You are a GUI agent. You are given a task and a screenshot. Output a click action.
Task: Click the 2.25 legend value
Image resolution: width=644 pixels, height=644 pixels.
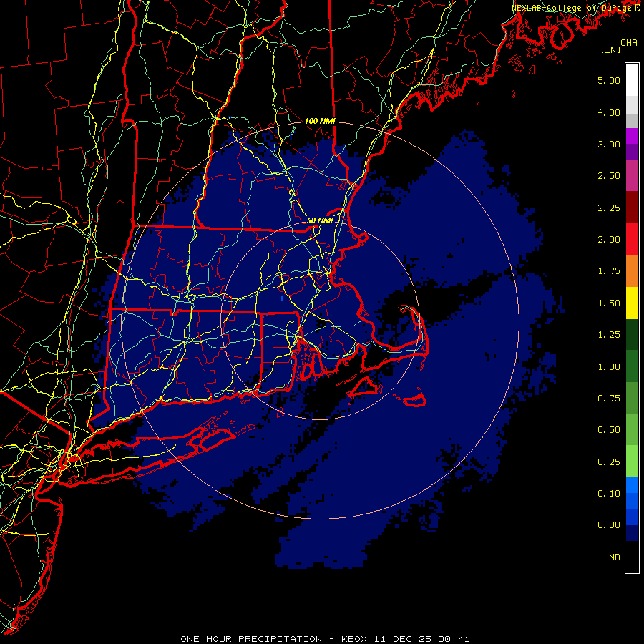(x=609, y=208)
